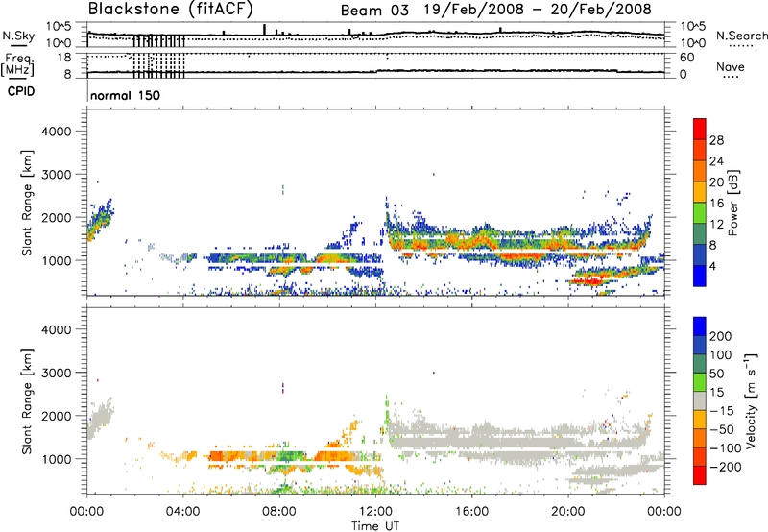768x532 pixels.
Task: Click the '10^0' tick next to N.Search
Action: [x=693, y=43]
